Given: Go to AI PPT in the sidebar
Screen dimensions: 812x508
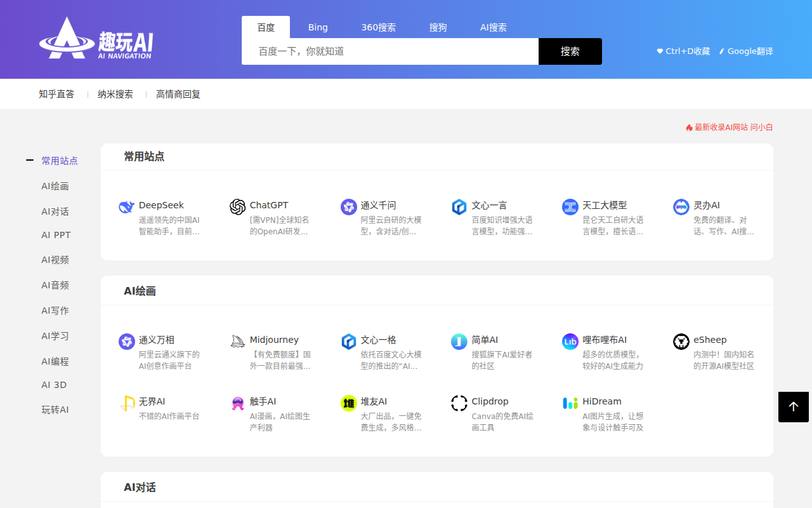Looking at the screenshot, I should (56, 235).
